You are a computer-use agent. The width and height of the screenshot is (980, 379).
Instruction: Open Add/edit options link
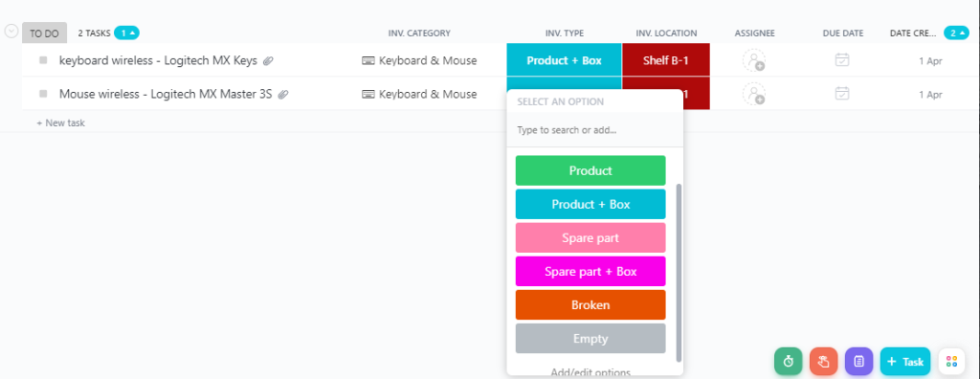(590, 372)
